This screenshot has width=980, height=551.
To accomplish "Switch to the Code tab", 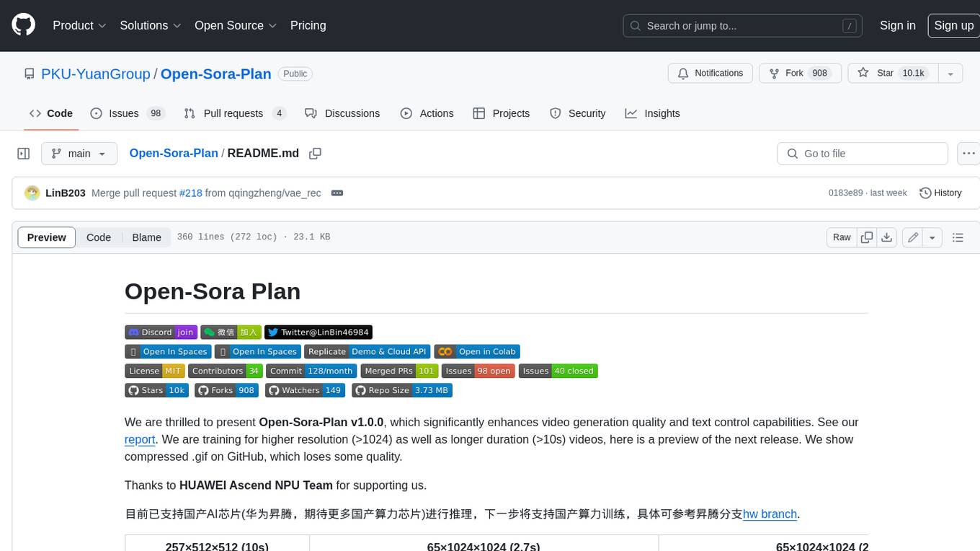I will [51, 113].
